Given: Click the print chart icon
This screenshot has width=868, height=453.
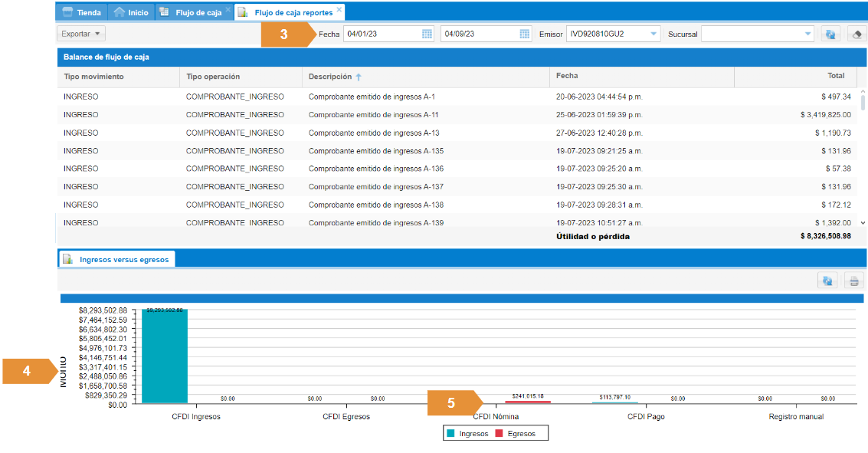Looking at the screenshot, I should [x=853, y=281].
